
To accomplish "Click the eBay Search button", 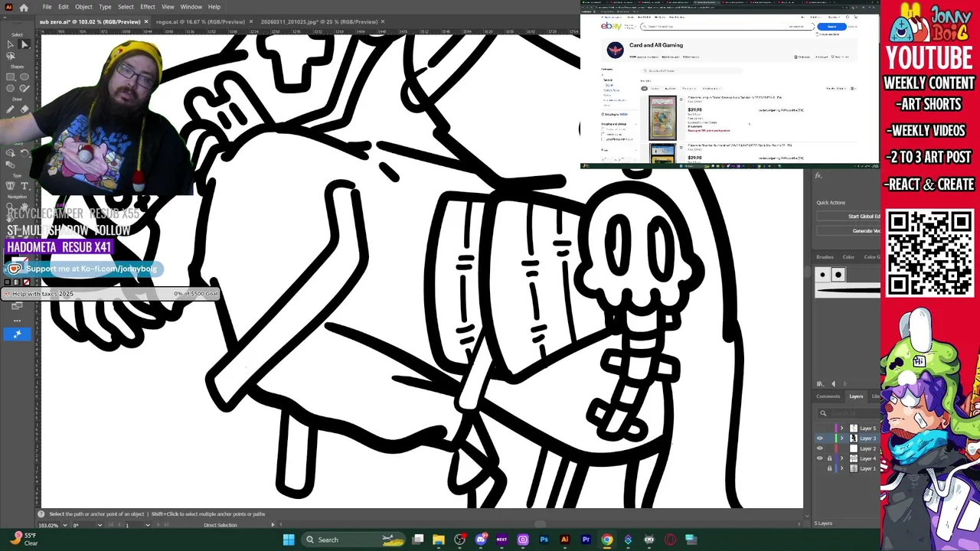I will 831,27.
